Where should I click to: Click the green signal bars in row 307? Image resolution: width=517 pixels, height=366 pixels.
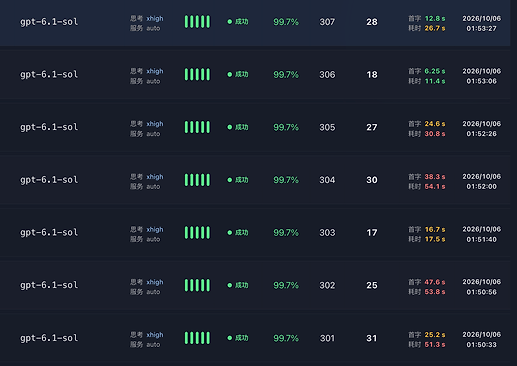coord(197,22)
